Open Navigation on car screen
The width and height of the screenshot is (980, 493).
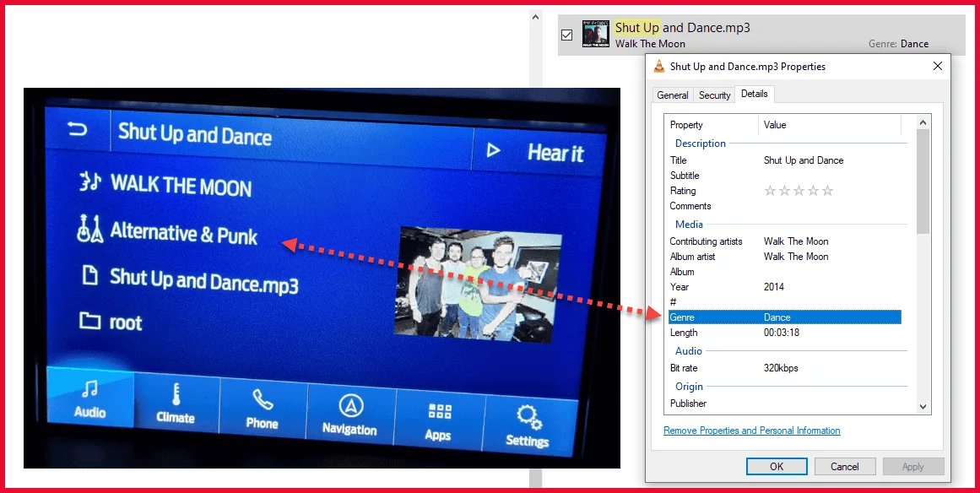click(x=349, y=415)
